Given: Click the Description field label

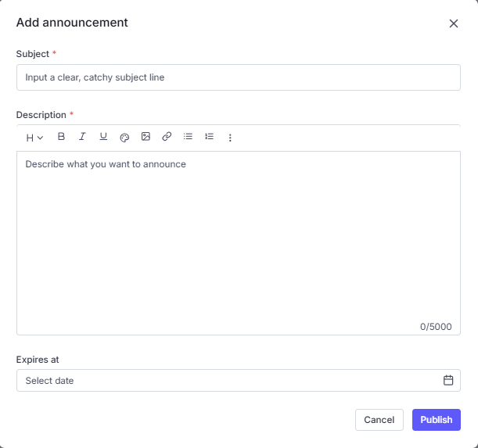Looking at the screenshot, I should pos(41,115).
